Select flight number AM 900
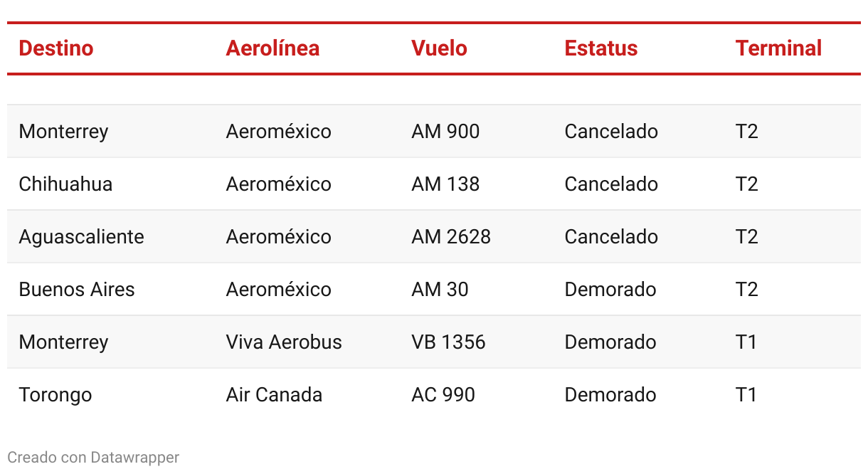 coord(445,132)
